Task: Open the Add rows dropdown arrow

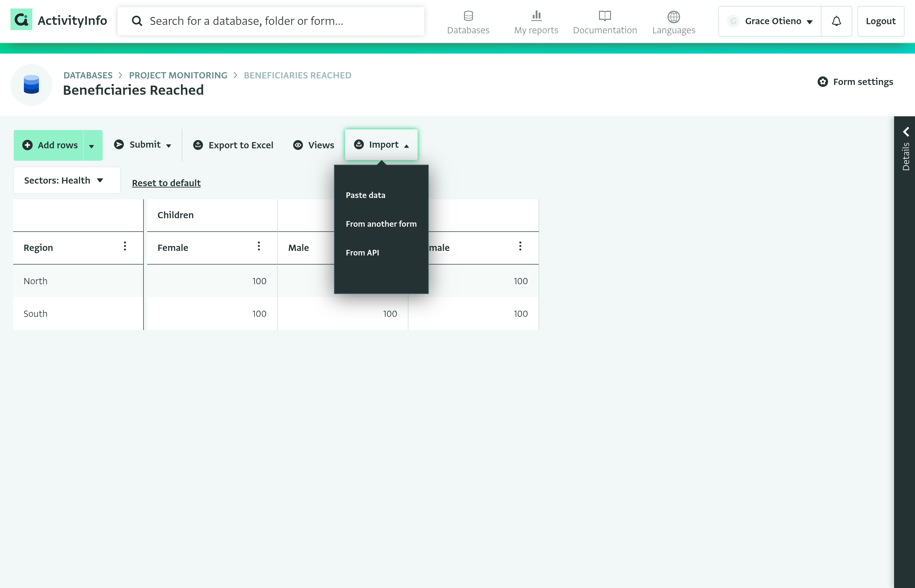Action: 91,145
